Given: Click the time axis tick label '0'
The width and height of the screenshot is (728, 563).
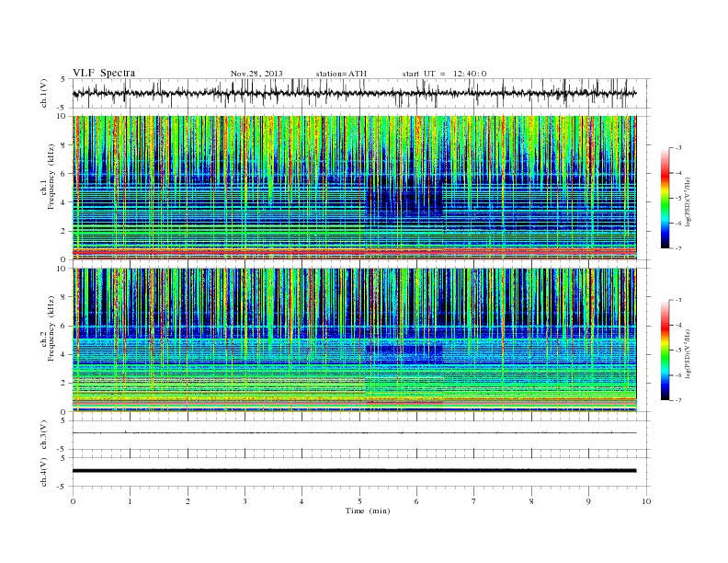Looking at the screenshot, I should 73,501.
